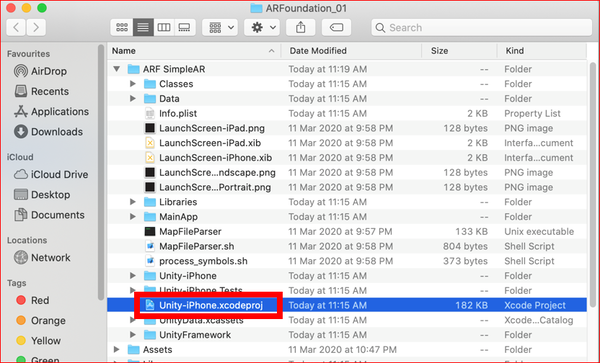
Task: Select the Unity-iPhone Tests folder row
Action: [347, 291]
